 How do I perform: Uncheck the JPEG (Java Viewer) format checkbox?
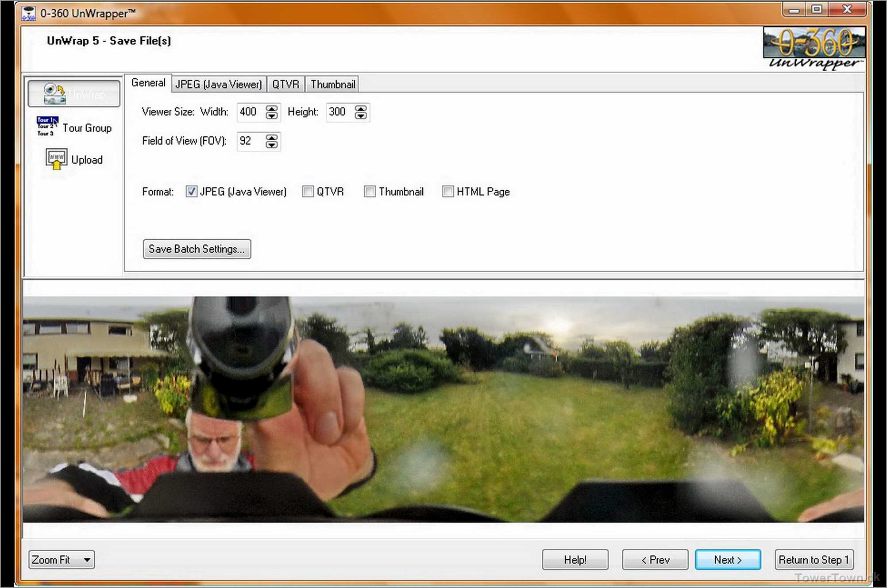pyautogui.click(x=191, y=192)
